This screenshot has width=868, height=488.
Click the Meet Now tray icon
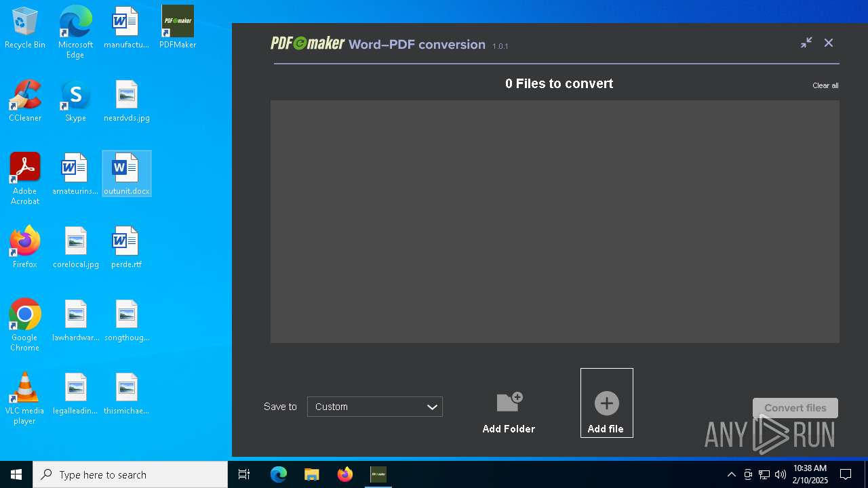(x=748, y=474)
